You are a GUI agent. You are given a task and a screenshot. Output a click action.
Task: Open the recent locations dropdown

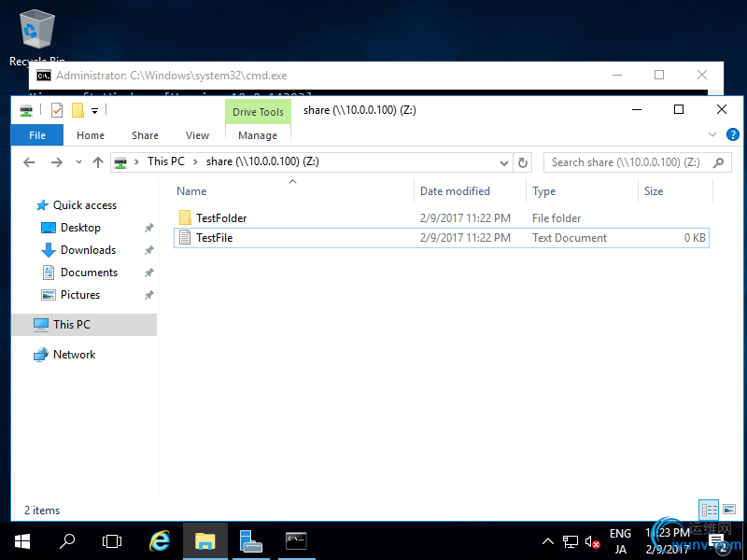tap(78, 162)
